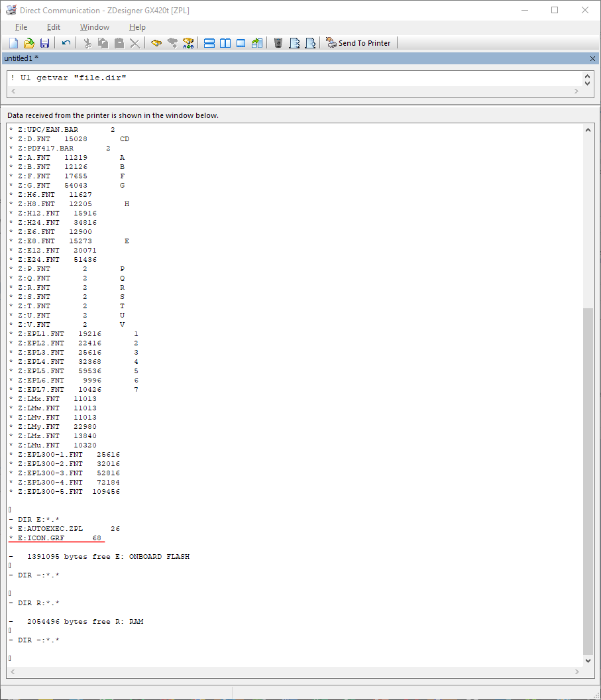Click Send To Printer button

coord(358,43)
